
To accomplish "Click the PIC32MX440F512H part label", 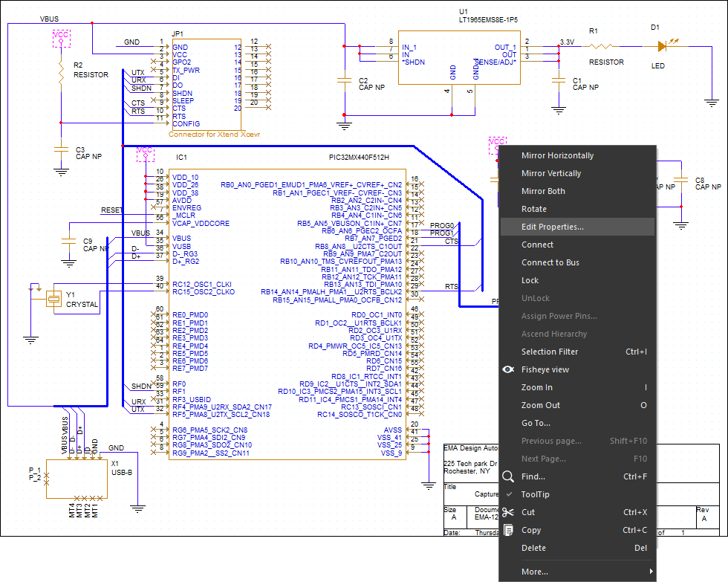I will (x=359, y=158).
